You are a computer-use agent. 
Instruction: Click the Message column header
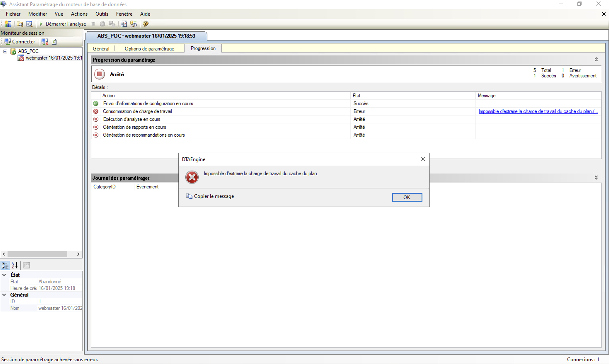[x=538, y=96]
